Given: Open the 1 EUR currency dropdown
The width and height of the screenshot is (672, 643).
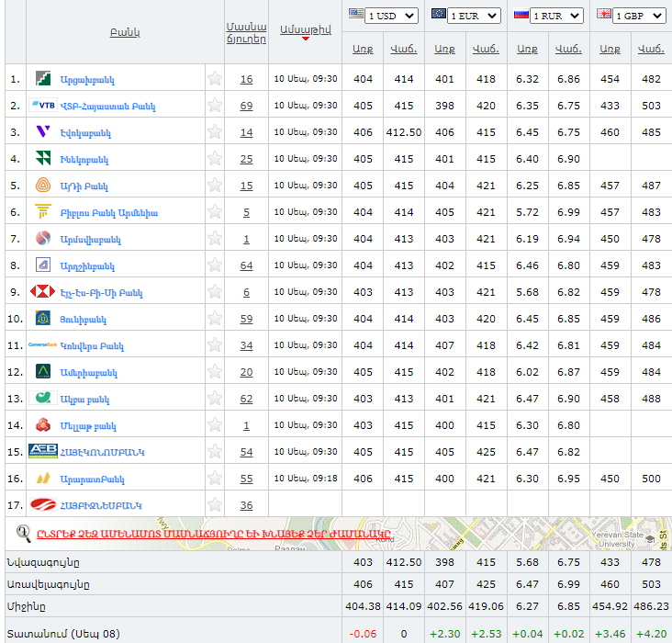Looking at the screenshot, I should (474, 16).
